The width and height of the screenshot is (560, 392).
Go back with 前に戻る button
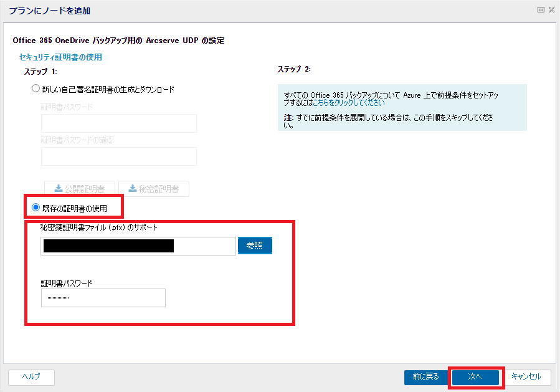[x=426, y=377]
